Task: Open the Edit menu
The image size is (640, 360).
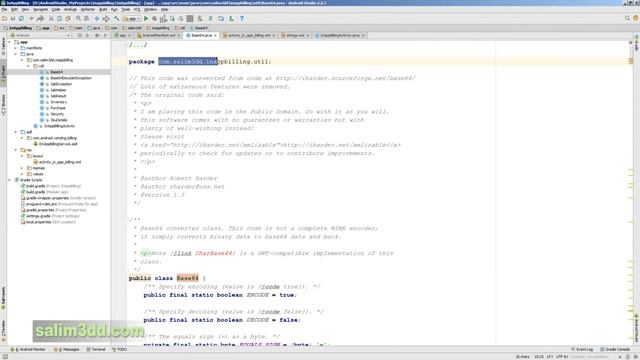Action: pyautogui.click(x=14, y=9)
